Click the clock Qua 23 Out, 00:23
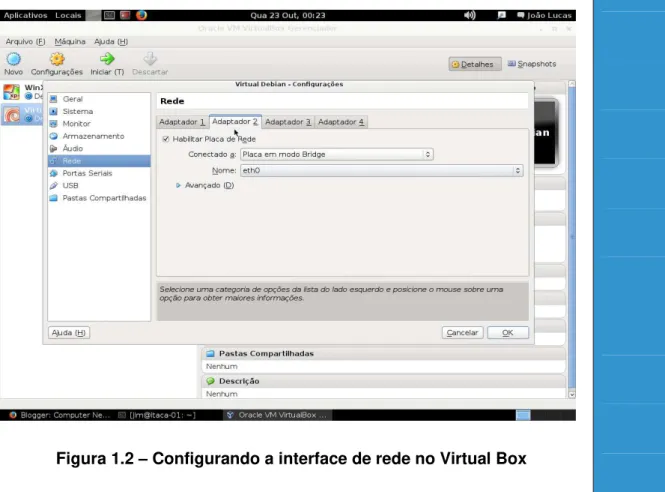Image resolution: width=665 pixels, height=492 pixels. [x=288, y=15]
